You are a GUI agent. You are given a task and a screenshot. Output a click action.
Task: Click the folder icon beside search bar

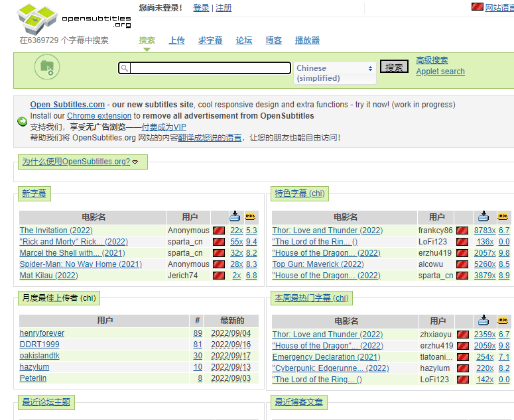[47, 66]
